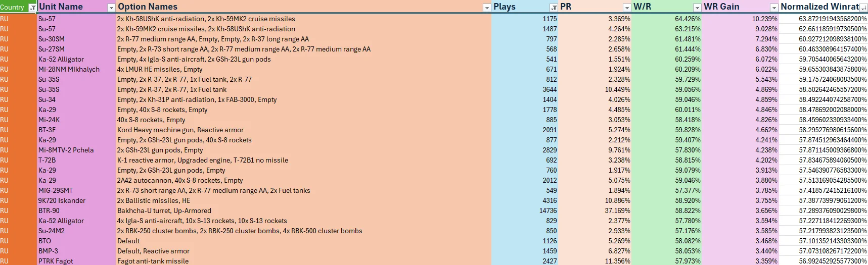Open the Normalized Winrate filter dropdown
The image size is (868, 265).
click(863, 8)
